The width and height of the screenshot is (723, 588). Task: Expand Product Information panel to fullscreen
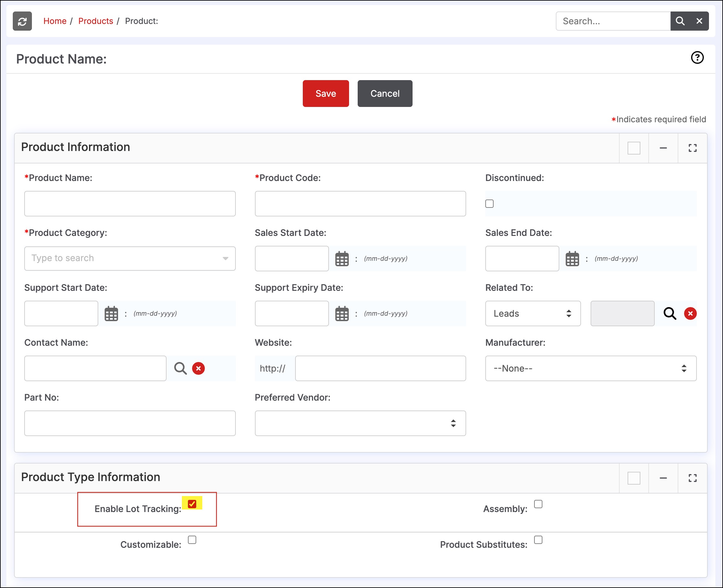[693, 148]
